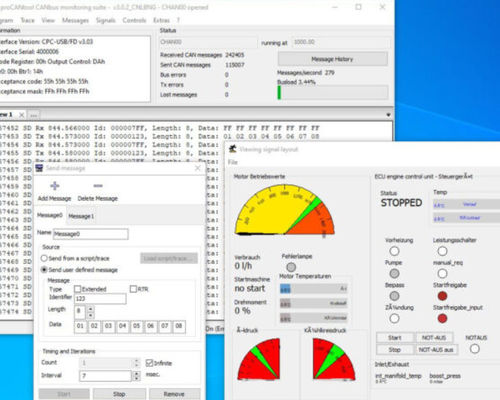The height and width of the screenshot is (400, 500).
Task: Select Send user defined message option
Action: pyautogui.click(x=44, y=270)
